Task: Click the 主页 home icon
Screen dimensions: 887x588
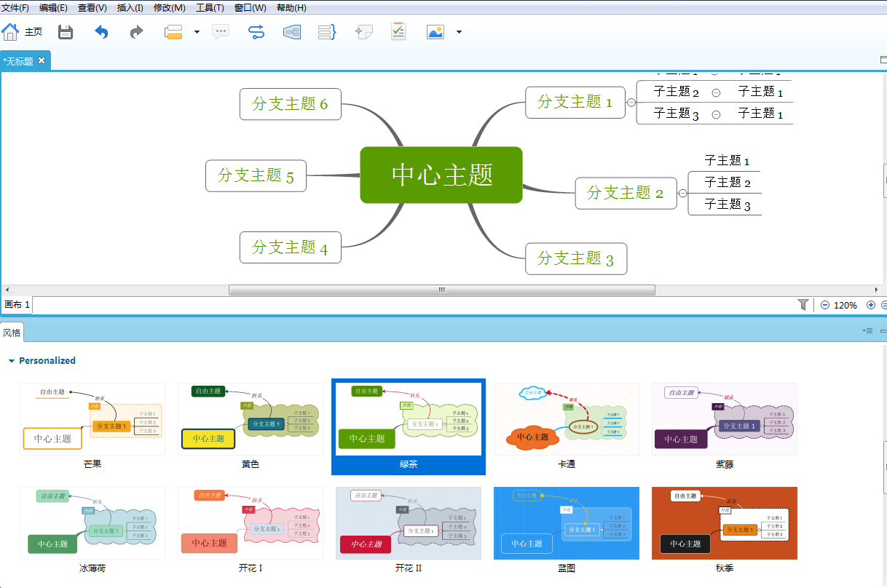Action: point(10,32)
